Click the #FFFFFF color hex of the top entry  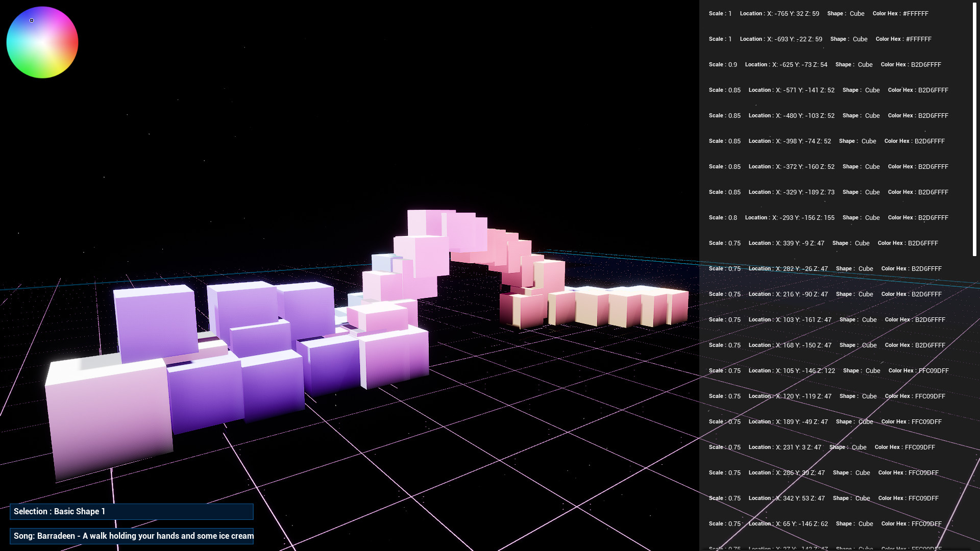click(915, 13)
